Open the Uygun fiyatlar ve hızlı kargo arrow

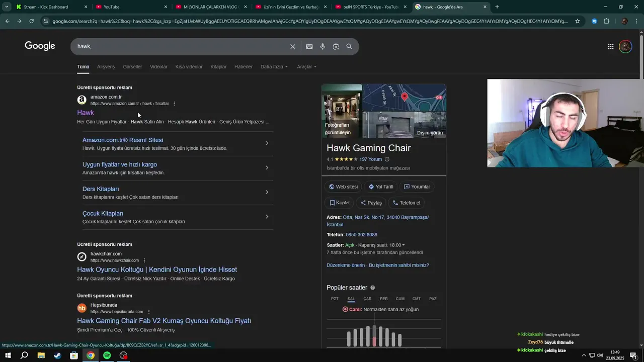pos(267,168)
